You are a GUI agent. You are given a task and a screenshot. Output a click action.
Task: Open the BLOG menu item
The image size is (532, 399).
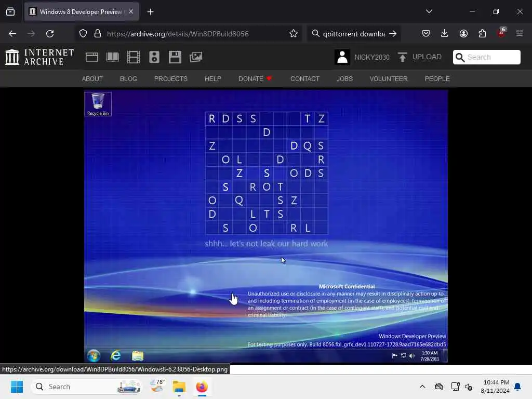pyautogui.click(x=128, y=79)
